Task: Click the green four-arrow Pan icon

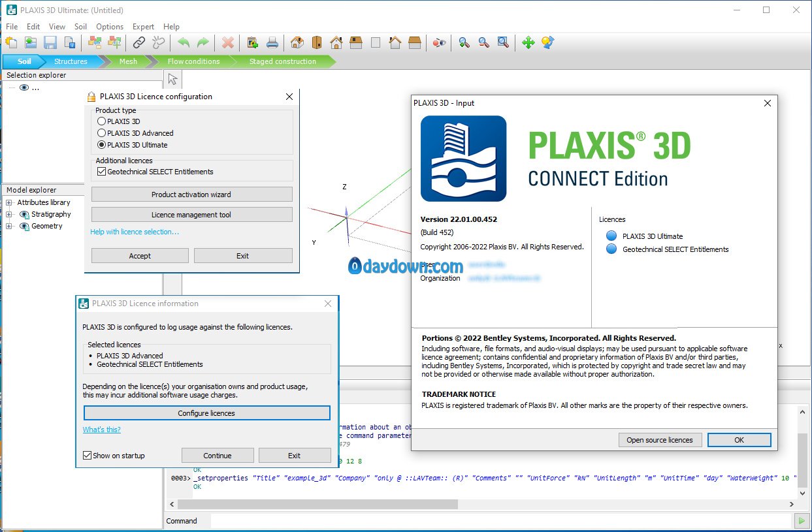Action: pyautogui.click(x=528, y=42)
